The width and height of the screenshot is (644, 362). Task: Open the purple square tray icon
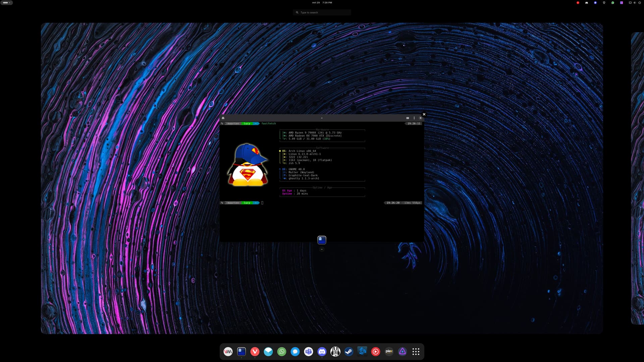click(622, 3)
